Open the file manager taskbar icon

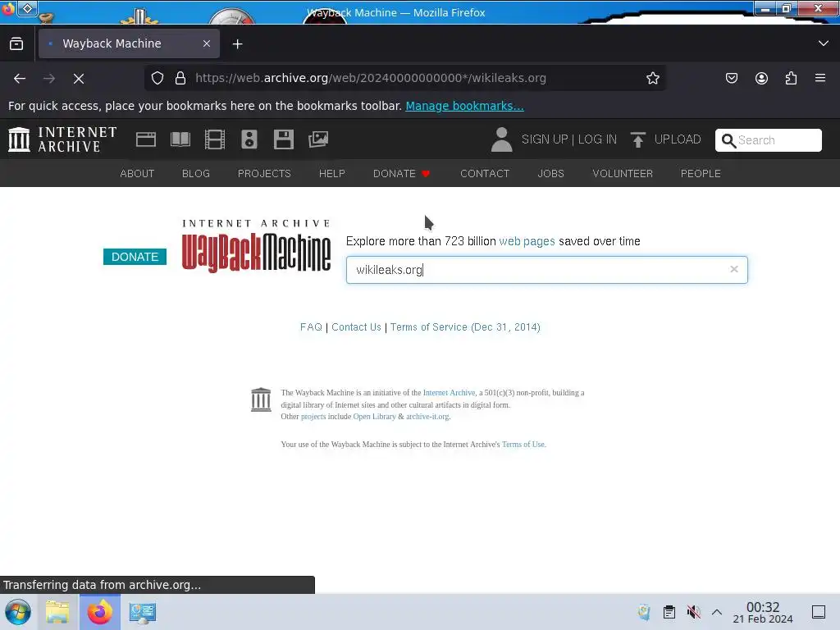coord(57,612)
